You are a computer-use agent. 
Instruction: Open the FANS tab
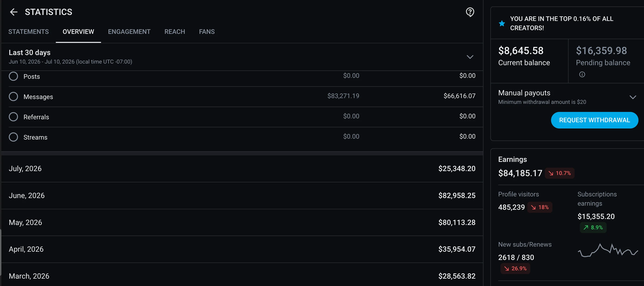tap(207, 32)
